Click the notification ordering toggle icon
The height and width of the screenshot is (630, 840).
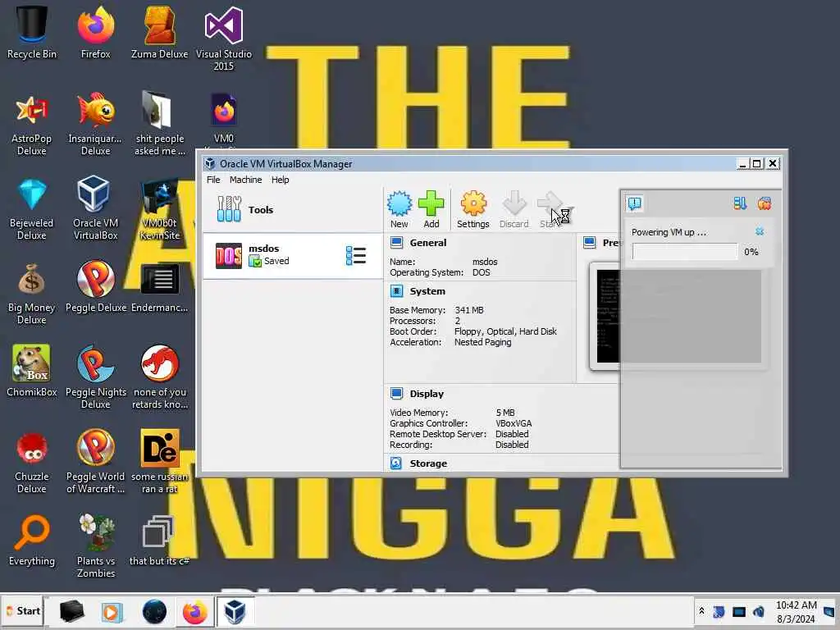pos(740,203)
